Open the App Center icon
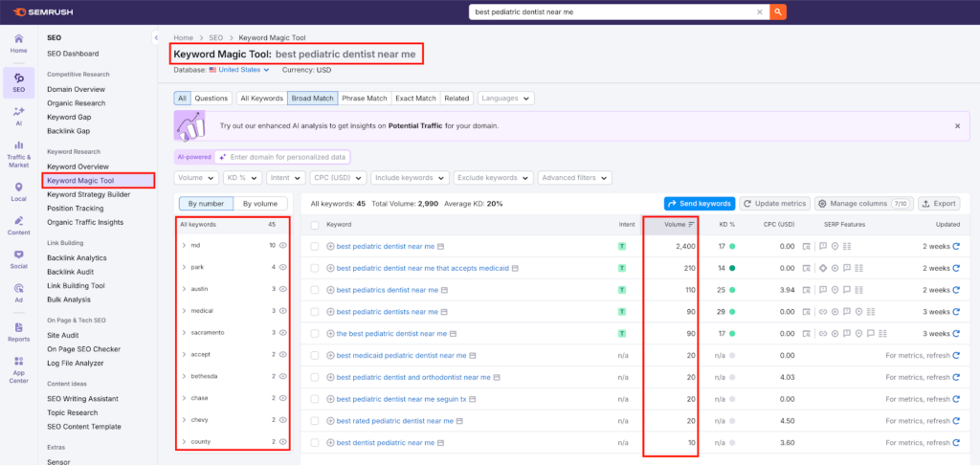Image resolution: width=980 pixels, height=466 pixels. (x=19, y=369)
